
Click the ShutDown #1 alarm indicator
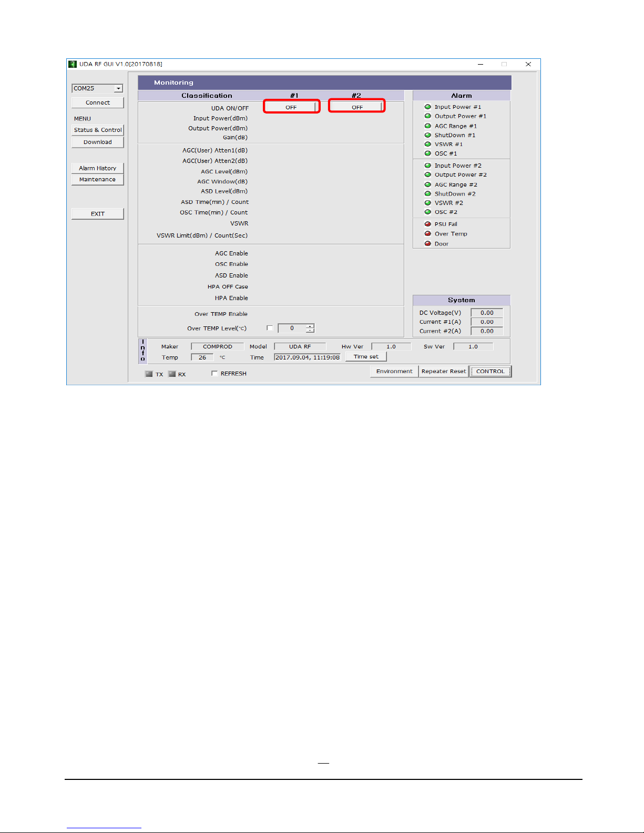tap(427, 135)
